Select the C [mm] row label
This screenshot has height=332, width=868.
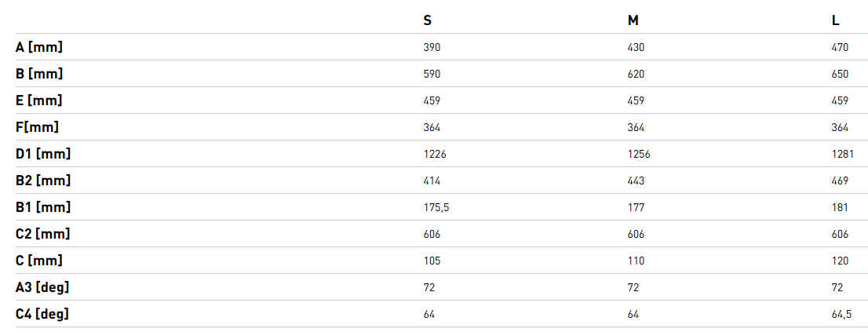pos(38,261)
